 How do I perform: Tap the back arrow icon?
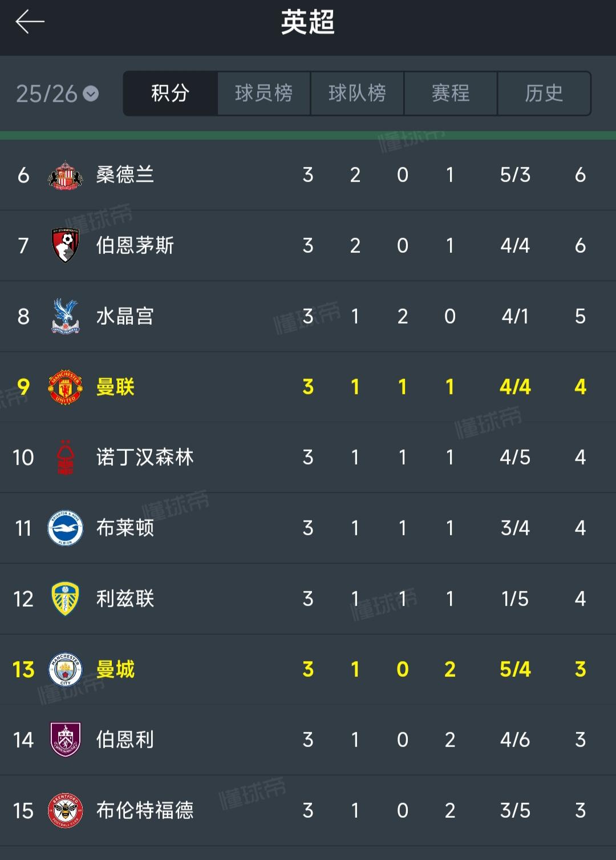(x=30, y=22)
